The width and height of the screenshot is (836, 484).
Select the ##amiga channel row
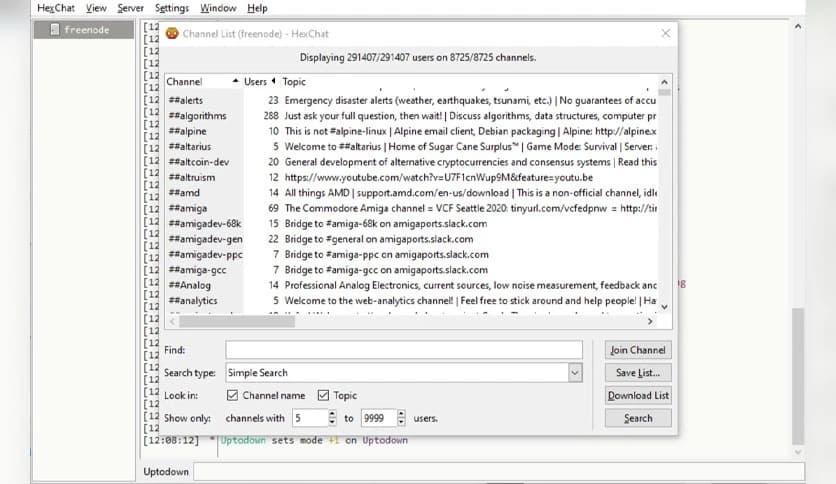[x=412, y=208]
